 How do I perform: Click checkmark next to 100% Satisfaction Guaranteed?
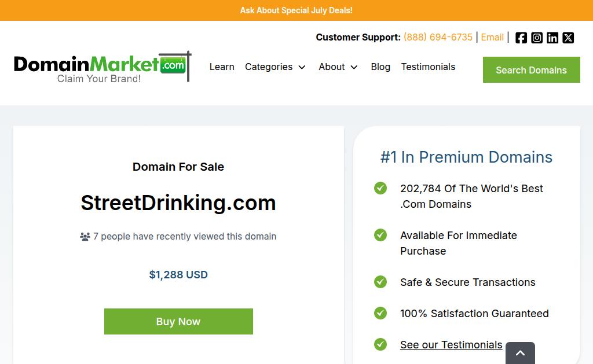click(380, 313)
